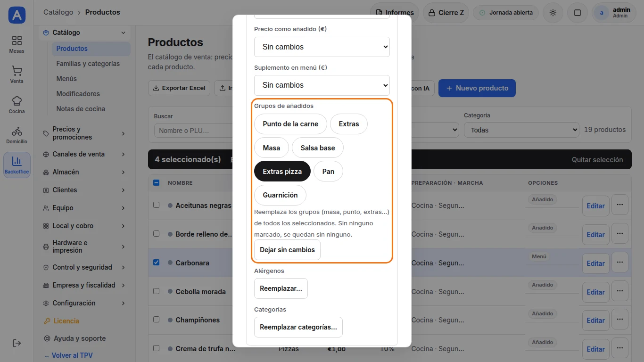Open the more options menu for Champiñones
The width and height of the screenshot is (644, 362).
pos(619,319)
